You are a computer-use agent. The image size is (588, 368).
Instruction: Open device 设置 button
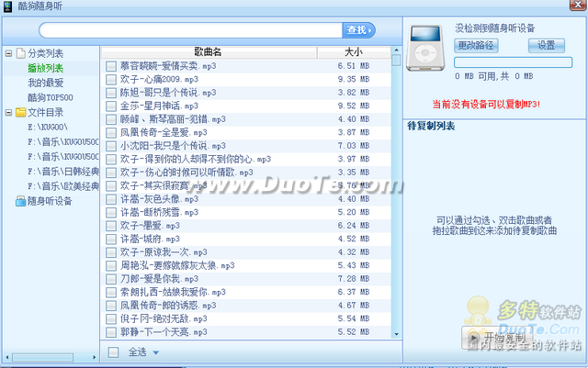point(546,44)
